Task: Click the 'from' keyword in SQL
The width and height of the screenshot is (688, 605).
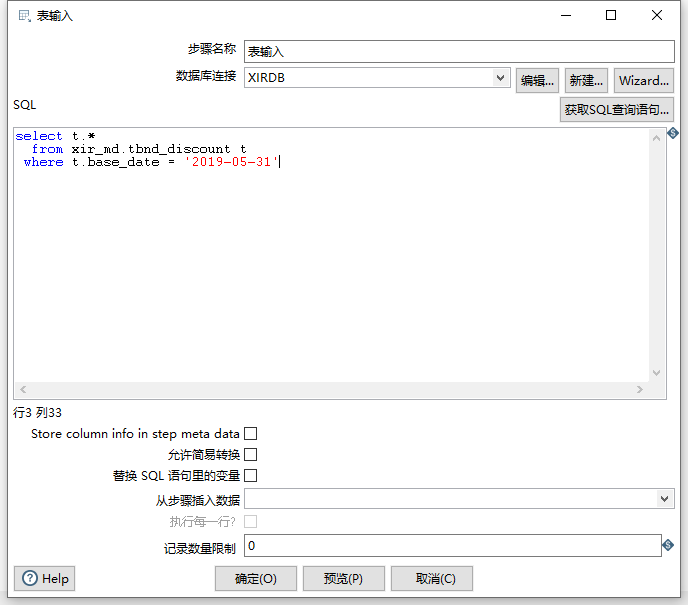Action: coord(47,149)
